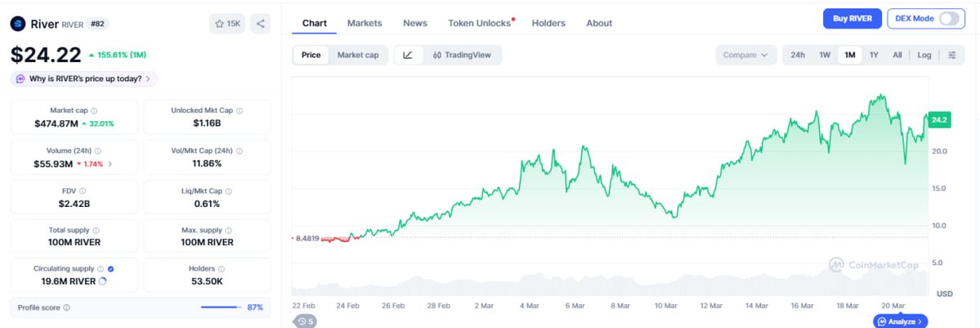Open the share icon next to 15K
The width and height of the screenshot is (980, 328).
click(x=261, y=24)
